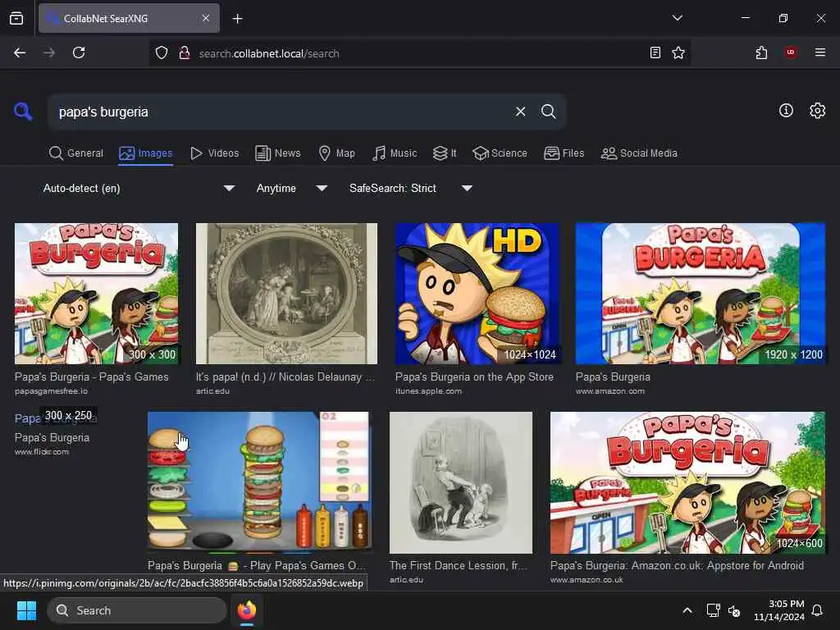
Task: Open the Windows Start menu
Action: click(26, 610)
